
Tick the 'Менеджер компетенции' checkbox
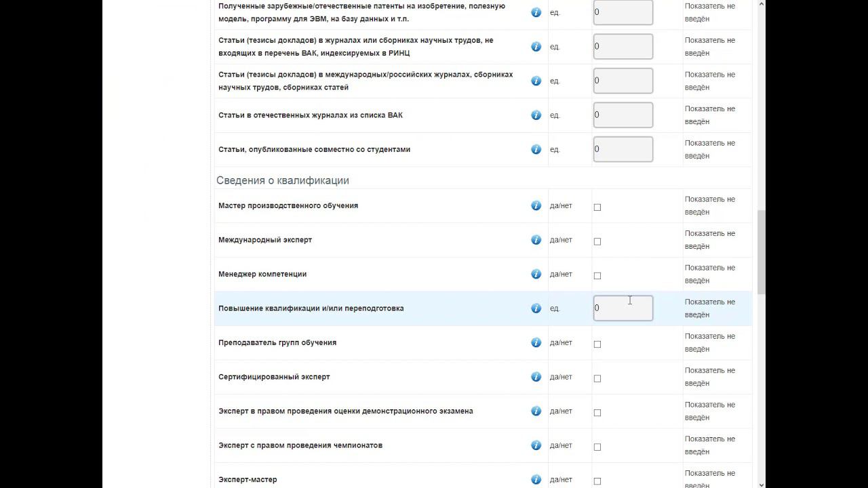point(597,276)
